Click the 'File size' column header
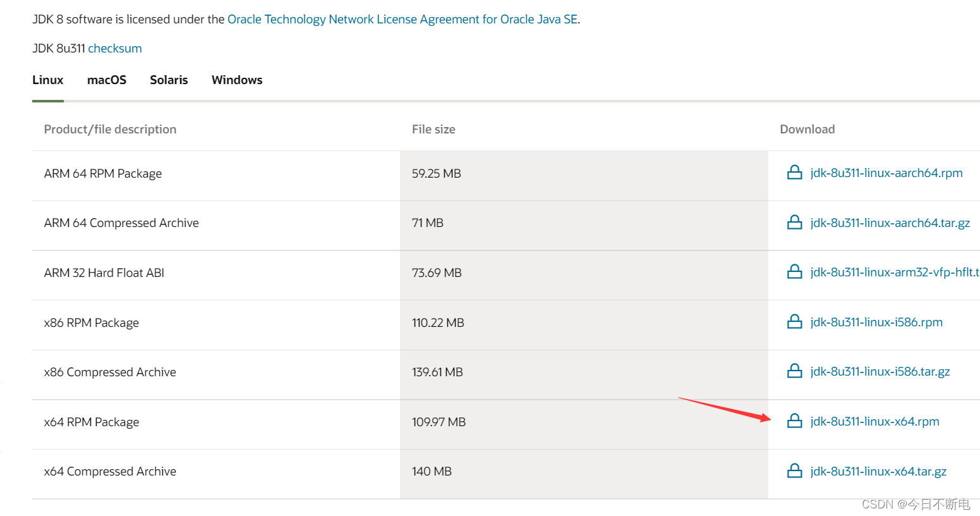The height and width of the screenshot is (516, 980). pyautogui.click(x=433, y=129)
